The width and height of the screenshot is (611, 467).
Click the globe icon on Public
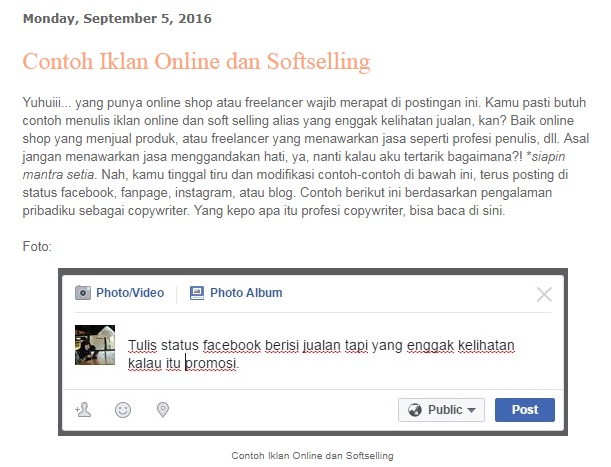point(415,410)
